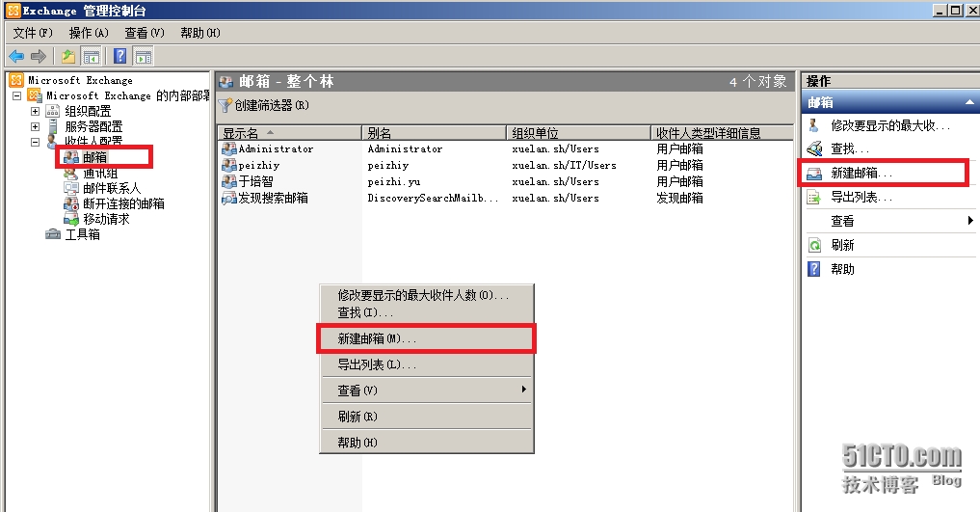Choose 修改要显示的最大收件人数(O)... in context menu
This screenshot has width=980, height=512.
[x=427, y=294]
